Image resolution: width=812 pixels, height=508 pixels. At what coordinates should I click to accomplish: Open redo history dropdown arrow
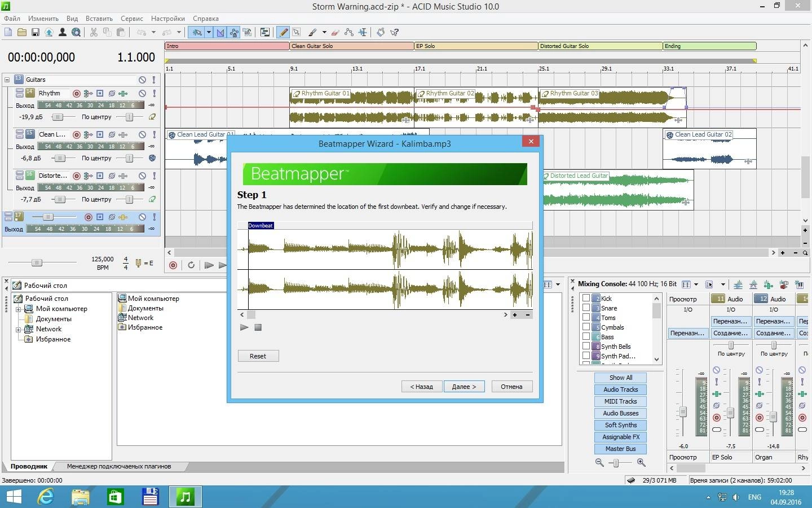point(179,32)
